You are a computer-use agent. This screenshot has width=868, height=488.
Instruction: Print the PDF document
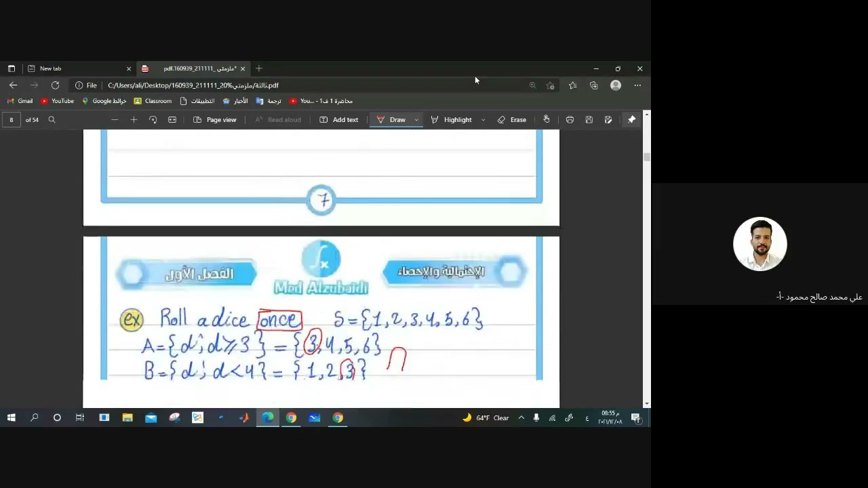570,120
